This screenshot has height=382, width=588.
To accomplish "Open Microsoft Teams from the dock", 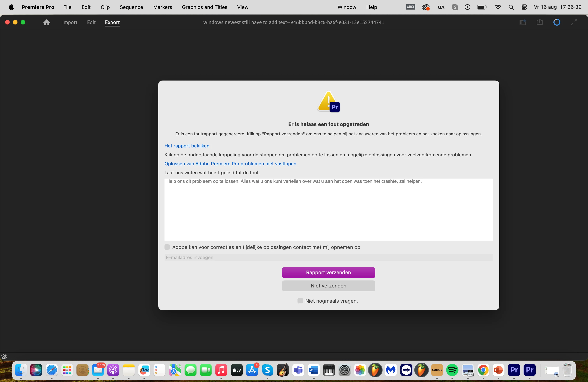I will (298, 370).
